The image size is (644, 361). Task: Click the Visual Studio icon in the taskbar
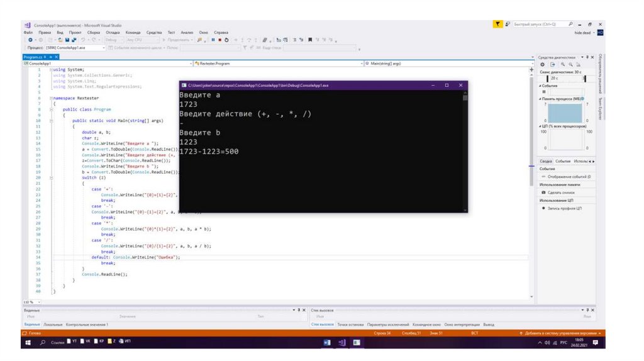click(341, 343)
